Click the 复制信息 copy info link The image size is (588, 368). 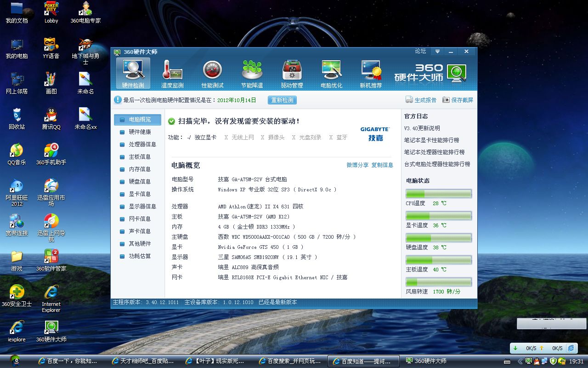coord(382,165)
